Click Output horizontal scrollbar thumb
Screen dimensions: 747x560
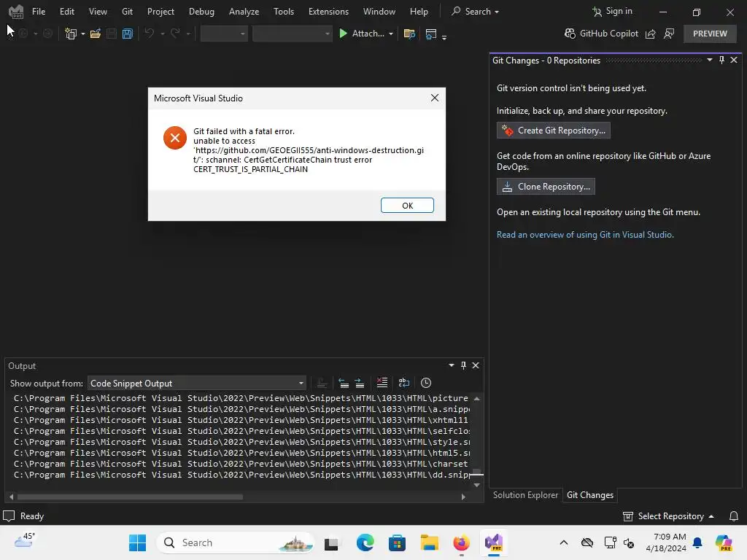point(130,497)
